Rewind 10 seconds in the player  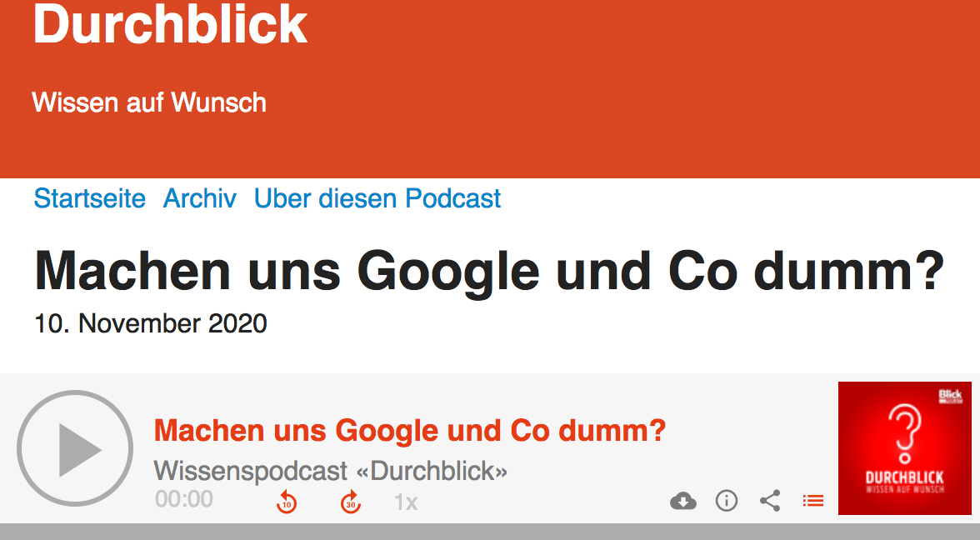(287, 502)
